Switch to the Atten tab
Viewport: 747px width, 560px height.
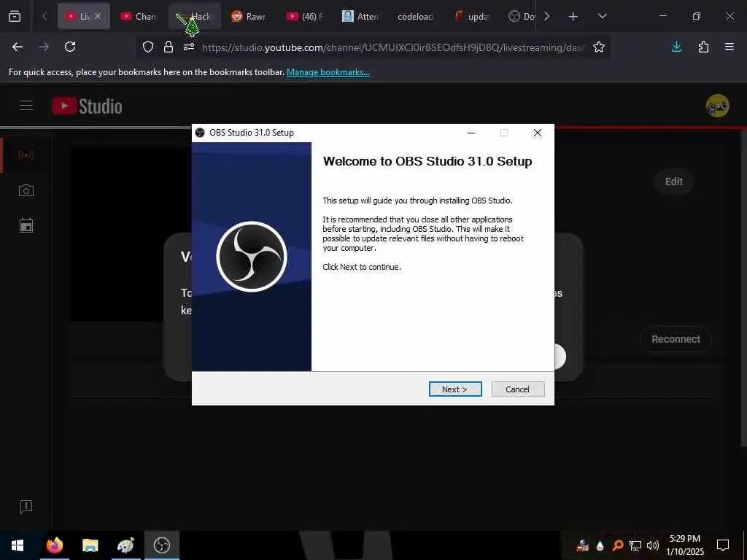360,16
